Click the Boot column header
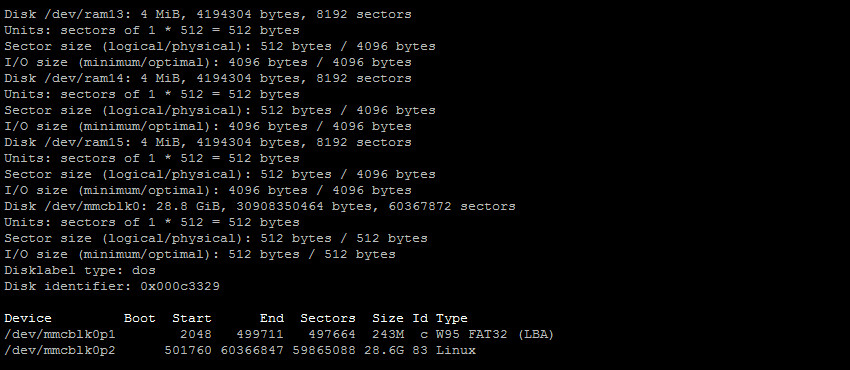Viewport: 850px width, 370px height. (140, 319)
